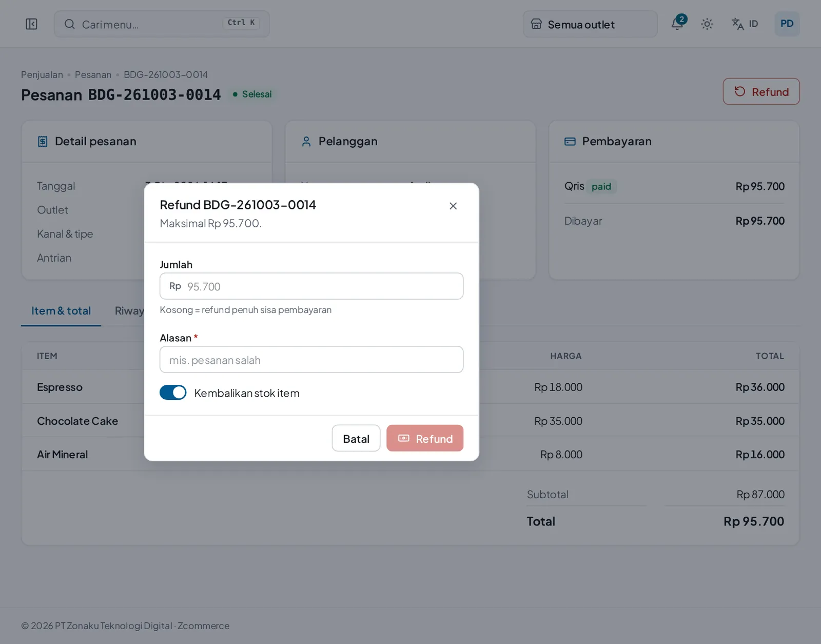Click the Pembayaran card icon
The image size is (821, 644).
570,142
